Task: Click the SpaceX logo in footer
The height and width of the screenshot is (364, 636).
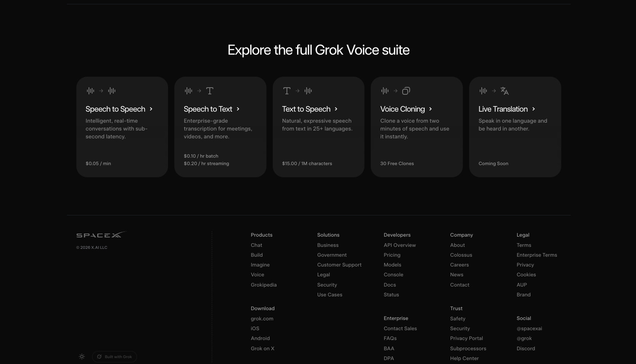Action: [x=101, y=235]
